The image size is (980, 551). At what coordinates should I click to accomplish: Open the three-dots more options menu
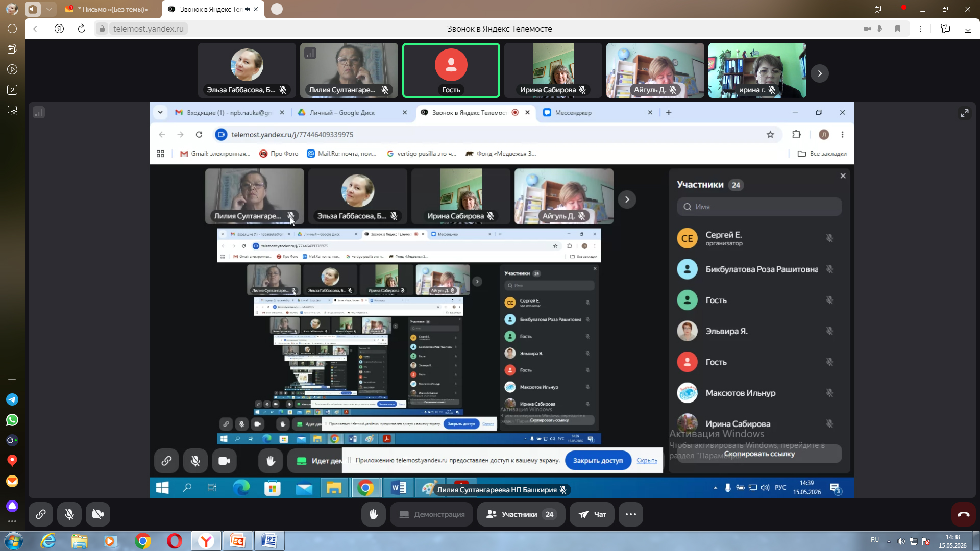(x=631, y=514)
